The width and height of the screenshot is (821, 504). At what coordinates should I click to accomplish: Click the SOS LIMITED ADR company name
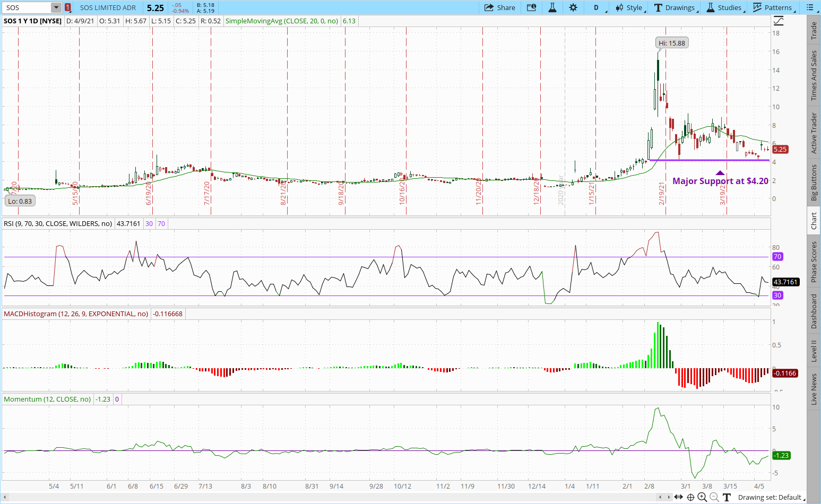click(108, 7)
